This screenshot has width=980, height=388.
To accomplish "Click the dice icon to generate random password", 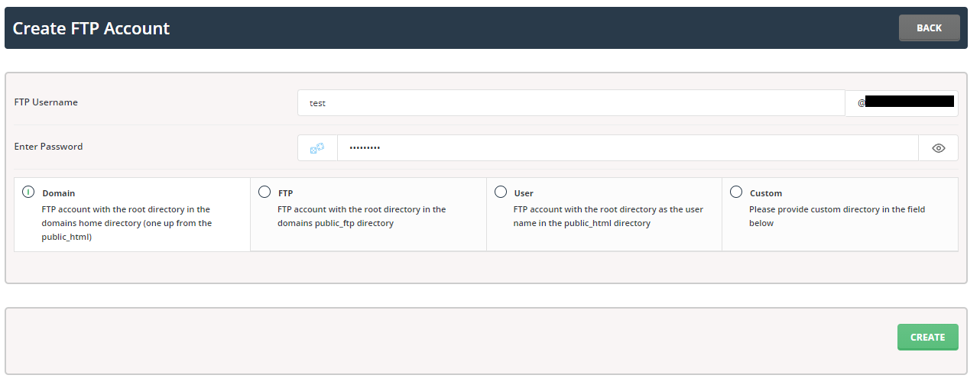I will click(x=317, y=148).
